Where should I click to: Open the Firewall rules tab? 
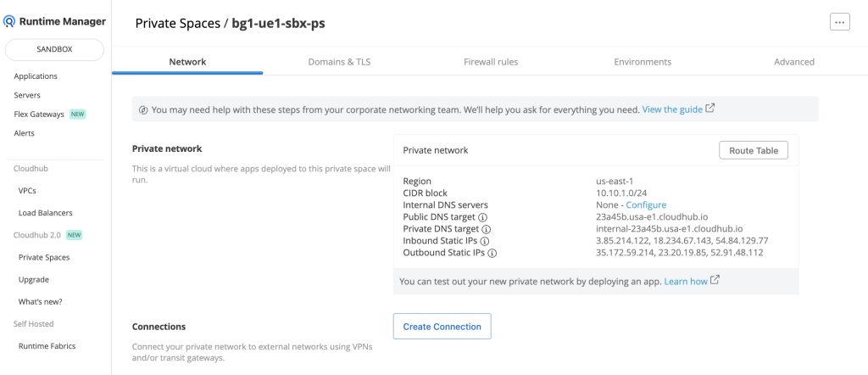[491, 62]
